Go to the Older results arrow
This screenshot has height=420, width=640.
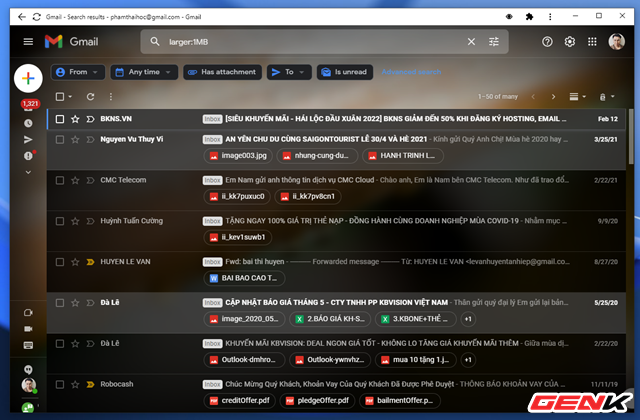pyautogui.click(x=553, y=97)
